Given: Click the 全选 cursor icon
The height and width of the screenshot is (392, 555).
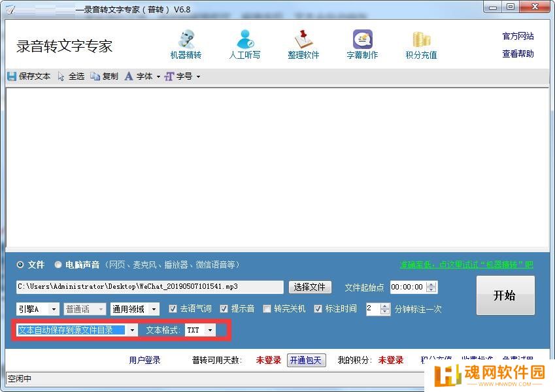Looking at the screenshot, I should pyautogui.click(x=61, y=76).
